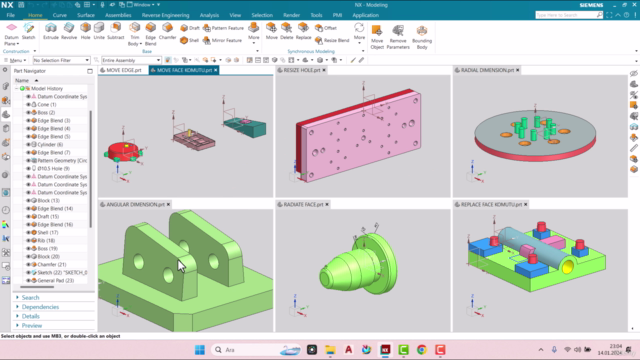
Task: Close the ANGULAR DIMENSION.prt tab
Action: pos(168,204)
